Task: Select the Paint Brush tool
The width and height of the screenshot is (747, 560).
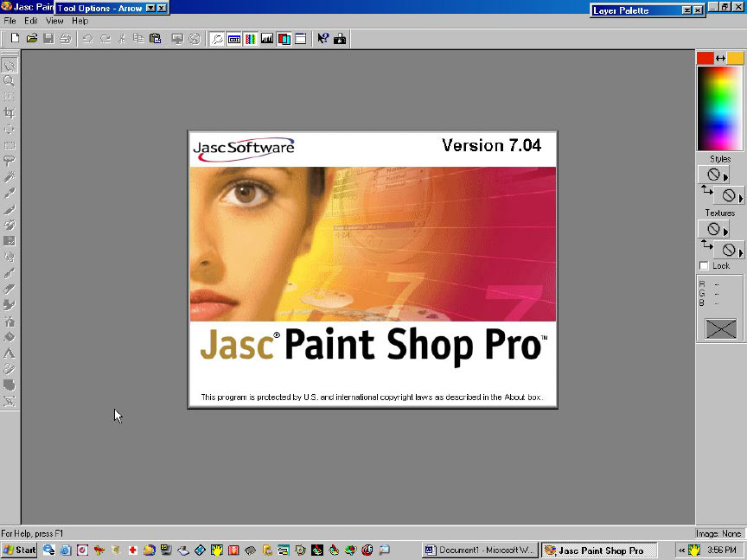Action: (x=9, y=209)
